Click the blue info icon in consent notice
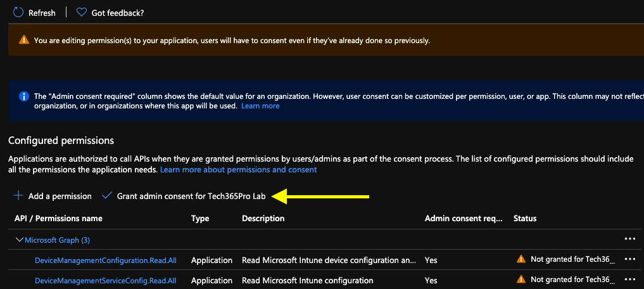The image size is (644, 289). (x=24, y=96)
